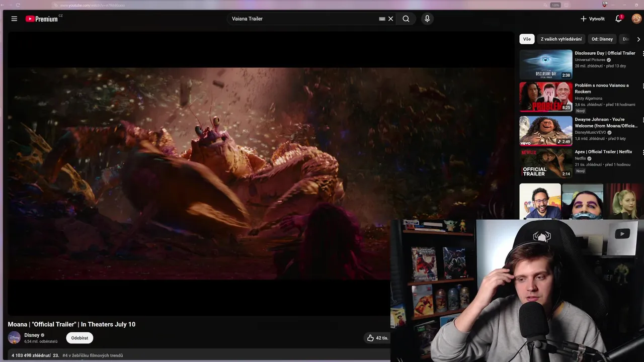The height and width of the screenshot is (362, 644).
Task: Open Dwayne Johnson - You're Welcome title
Action: click(x=606, y=123)
